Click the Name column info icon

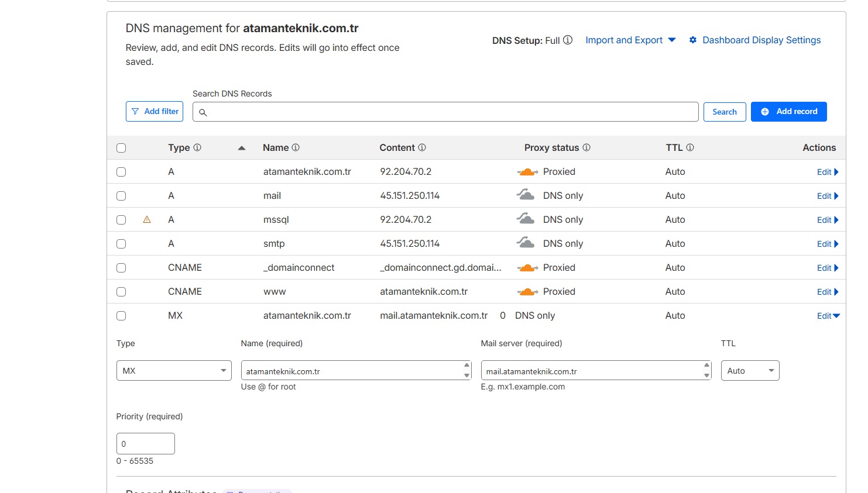(296, 147)
